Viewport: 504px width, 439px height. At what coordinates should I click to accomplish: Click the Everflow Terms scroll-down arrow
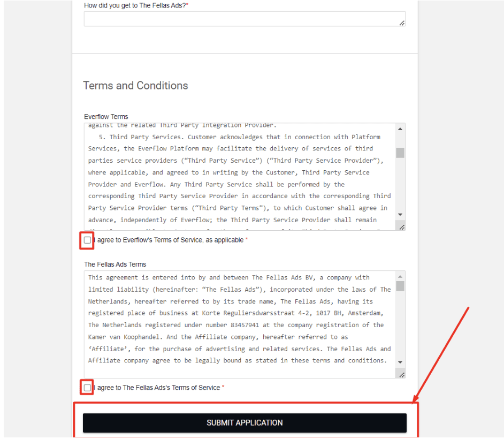(x=400, y=215)
